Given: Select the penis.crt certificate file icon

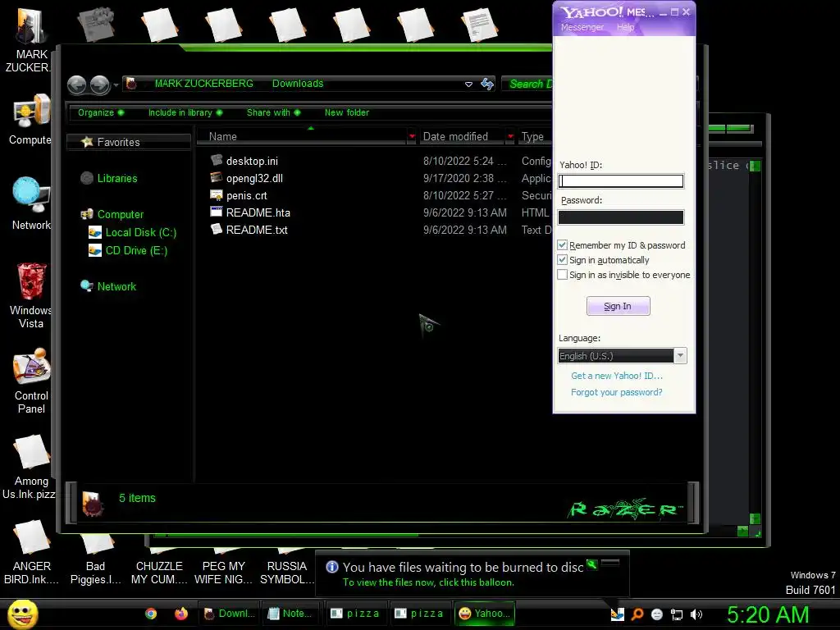Looking at the screenshot, I should [x=217, y=195].
